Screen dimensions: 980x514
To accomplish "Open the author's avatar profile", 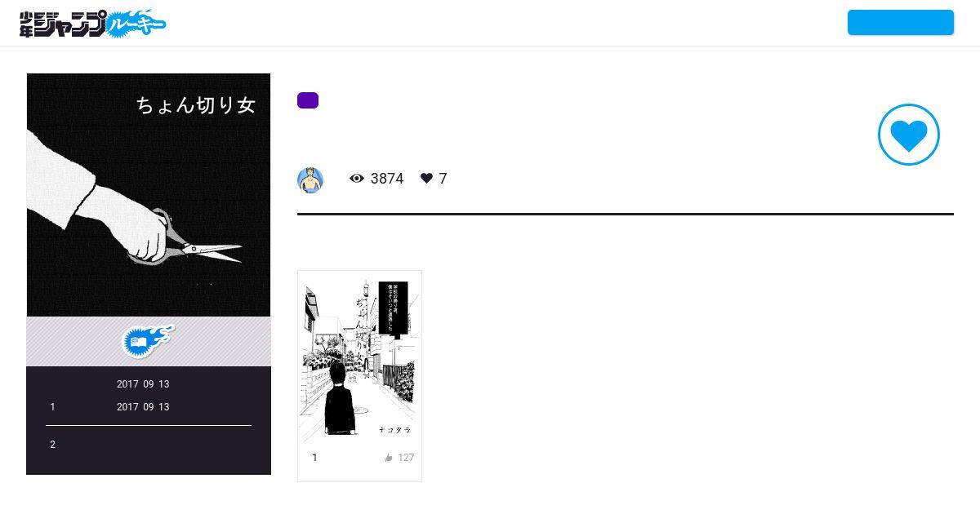I will click(310, 179).
